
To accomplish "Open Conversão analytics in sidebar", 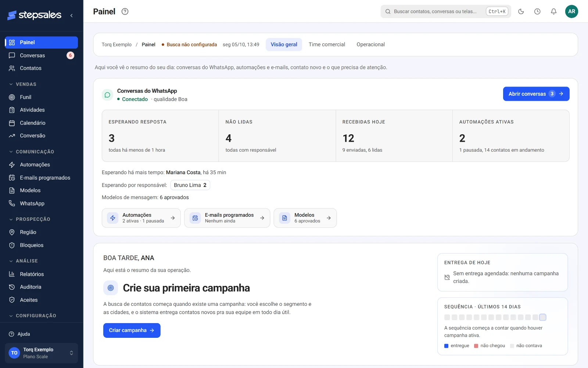I will click(x=42, y=135).
